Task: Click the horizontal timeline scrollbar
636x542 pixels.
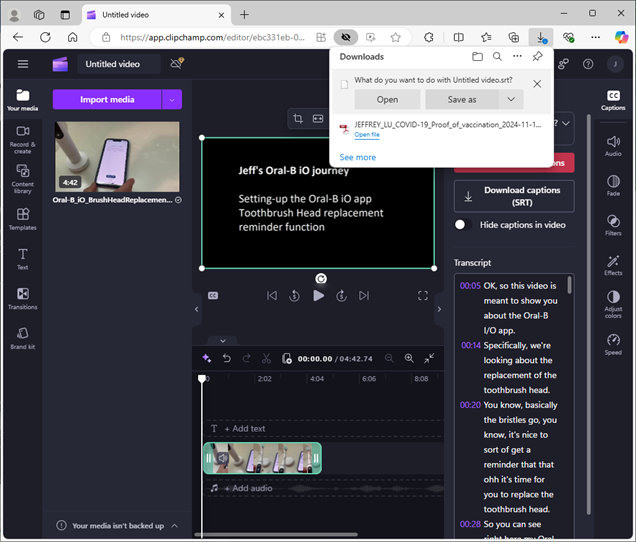Action: pos(276,535)
